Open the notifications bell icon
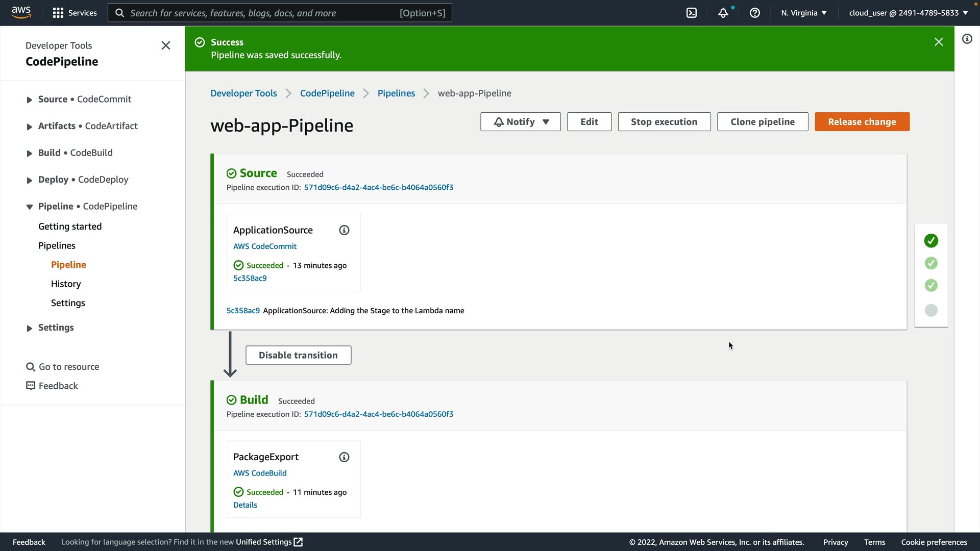980x551 pixels. pos(723,13)
